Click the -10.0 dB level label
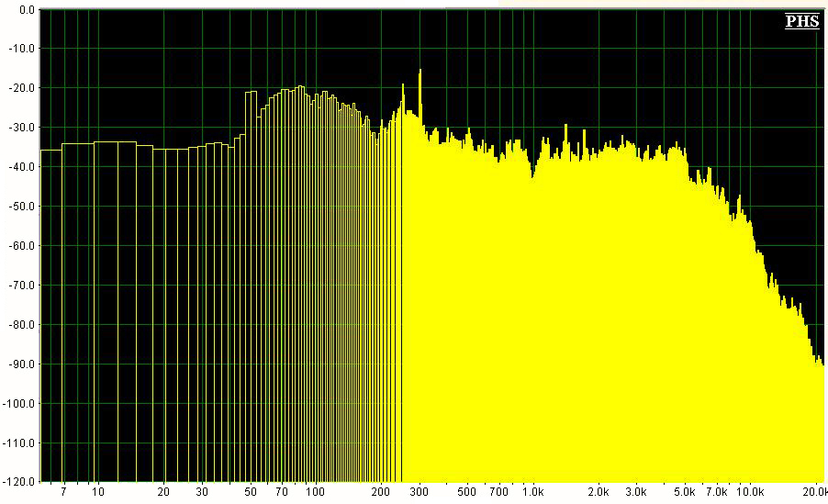Viewport: 828px width, 504px height. 22,50
